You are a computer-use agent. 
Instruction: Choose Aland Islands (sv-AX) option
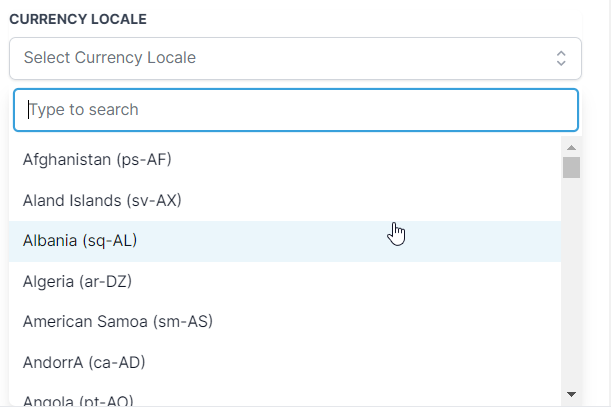click(x=102, y=200)
